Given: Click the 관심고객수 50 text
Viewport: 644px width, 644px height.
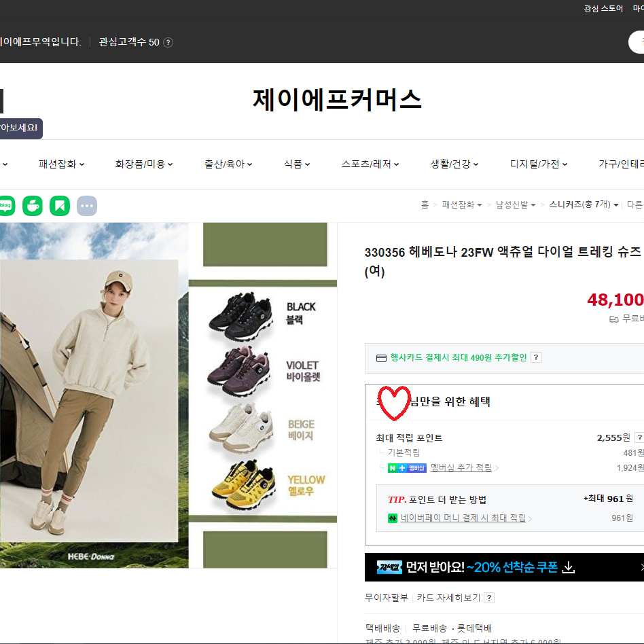Looking at the screenshot, I should click(x=129, y=42).
